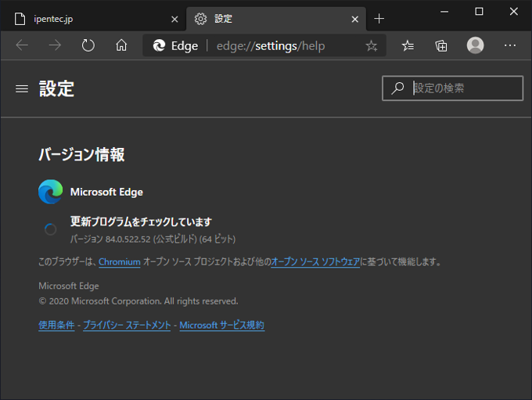Viewport: 532px width, 400px height.
Task: Click the Edge site identity icon
Action: 159,45
